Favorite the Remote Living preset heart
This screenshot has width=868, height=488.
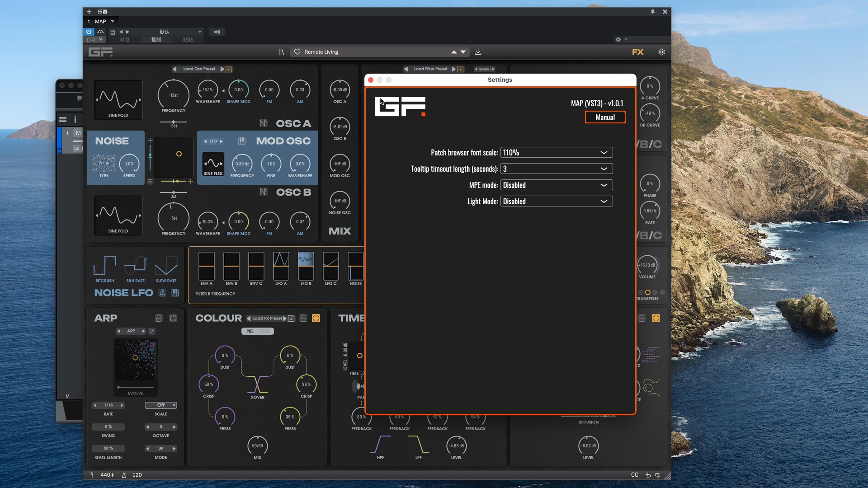tap(297, 52)
